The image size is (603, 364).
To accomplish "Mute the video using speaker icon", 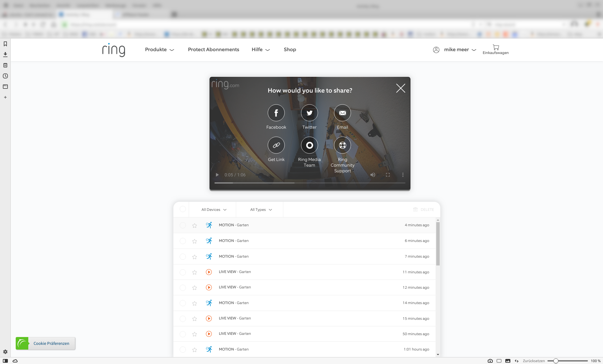I will coord(373,175).
